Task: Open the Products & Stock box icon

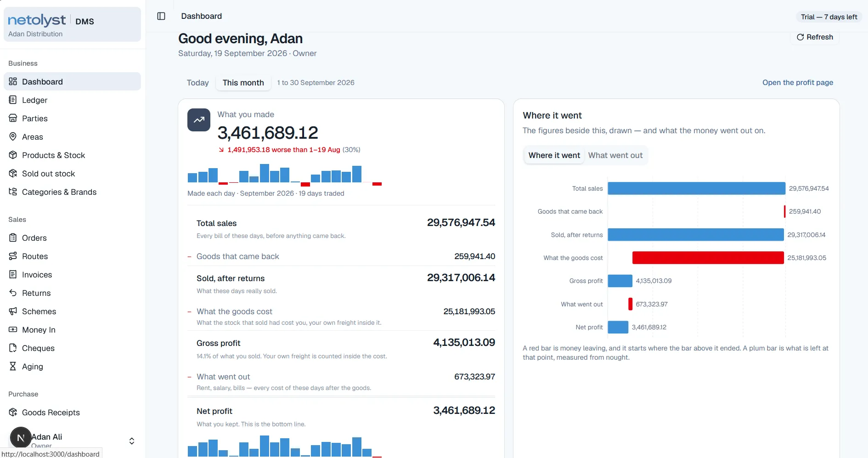Action: coord(13,155)
